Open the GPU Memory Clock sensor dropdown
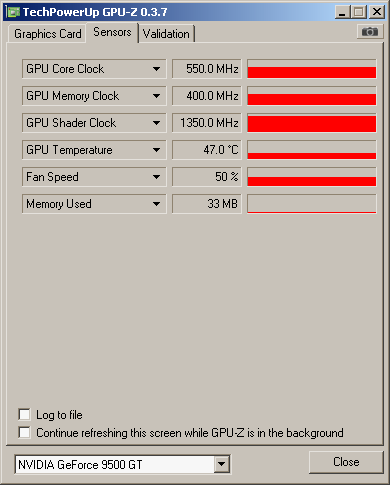 [x=156, y=96]
